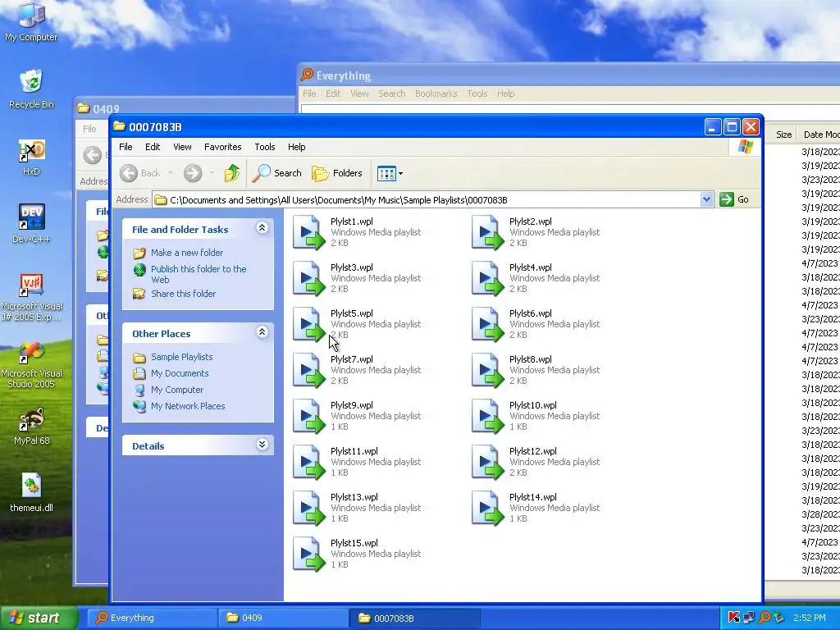
Task: Open Sample Playlists from Other Places
Action: tap(181, 357)
